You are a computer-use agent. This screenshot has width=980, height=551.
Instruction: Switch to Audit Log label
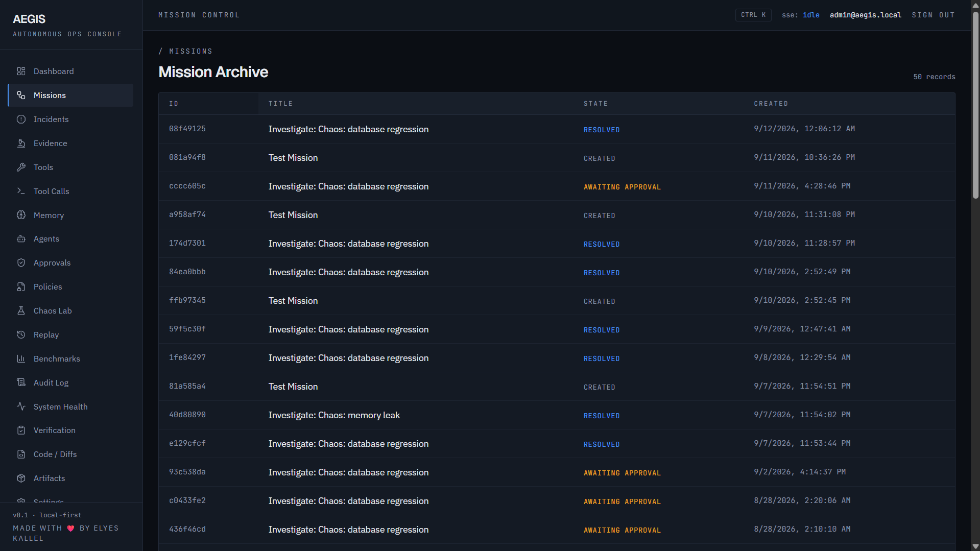[x=51, y=383]
